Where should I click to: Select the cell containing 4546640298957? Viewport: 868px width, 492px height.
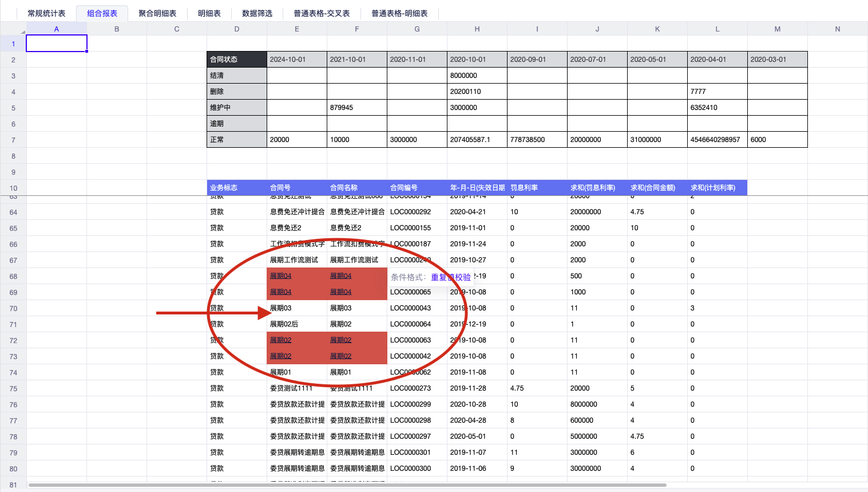717,140
